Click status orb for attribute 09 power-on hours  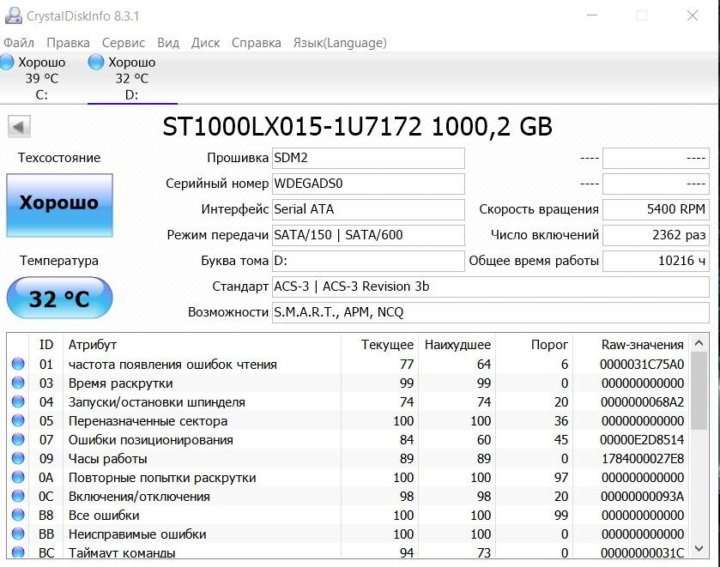coord(18,460)
